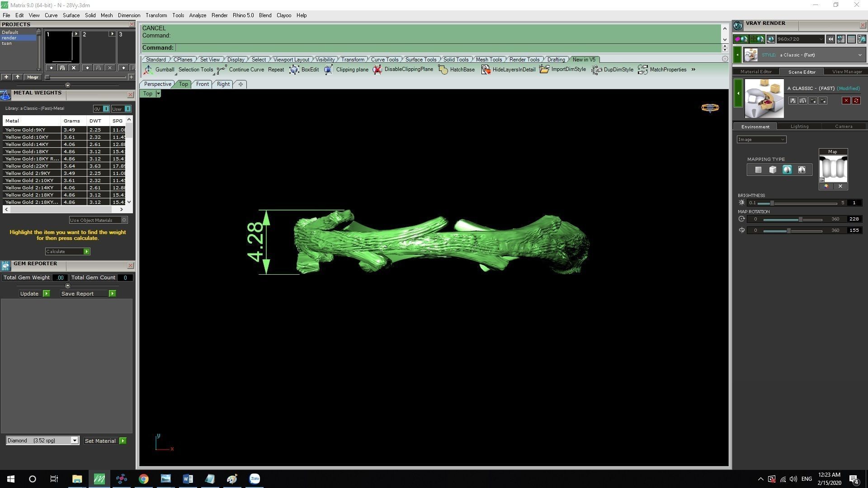Click the save scene style icon
This screenshot has height=488, width=868.
click(793, 101)
